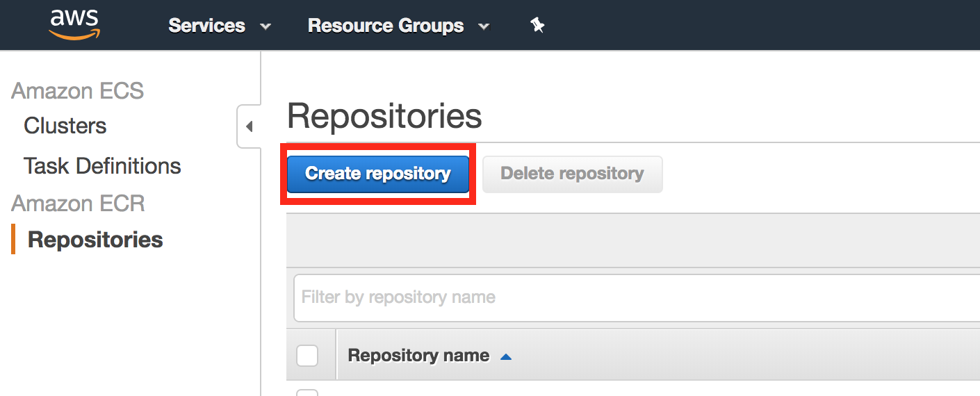Viewport: 980px width, 396px height.
Task: Tick the partially visible first row checkbox
Action: click(307, 393)
